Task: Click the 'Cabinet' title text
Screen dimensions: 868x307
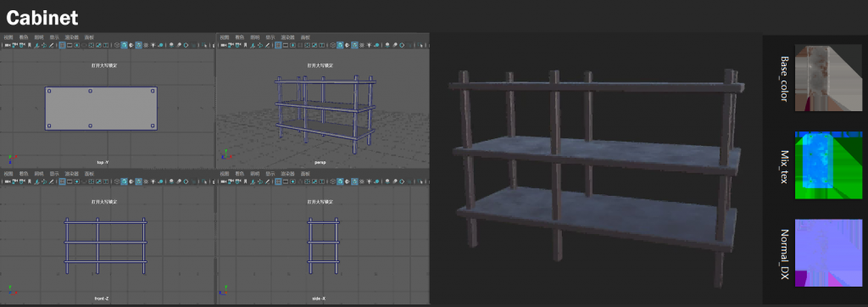Action: click(42, 18)
